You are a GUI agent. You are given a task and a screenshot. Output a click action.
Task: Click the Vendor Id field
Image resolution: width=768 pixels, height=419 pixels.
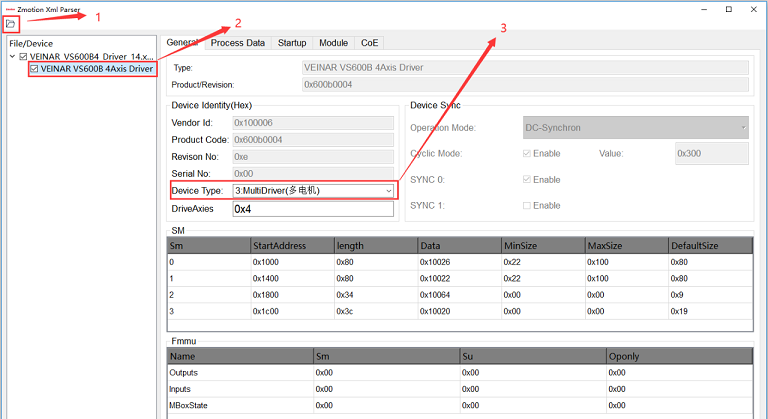pyautogui.click(x=313, y=123)
